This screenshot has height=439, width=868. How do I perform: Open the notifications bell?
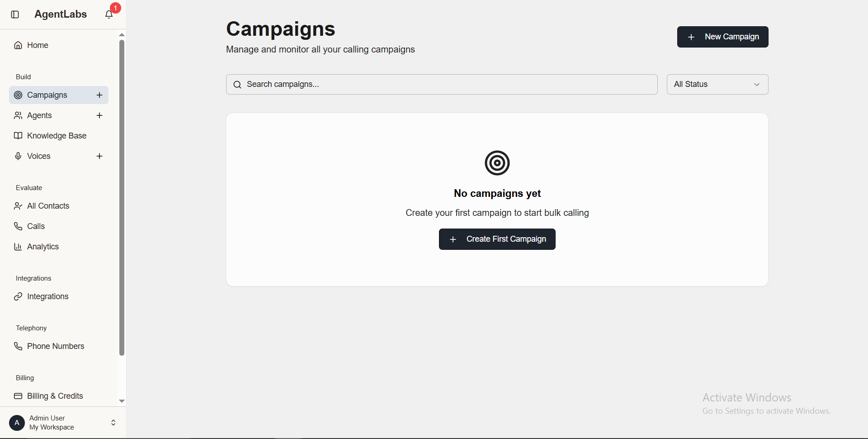coord(108,14)
